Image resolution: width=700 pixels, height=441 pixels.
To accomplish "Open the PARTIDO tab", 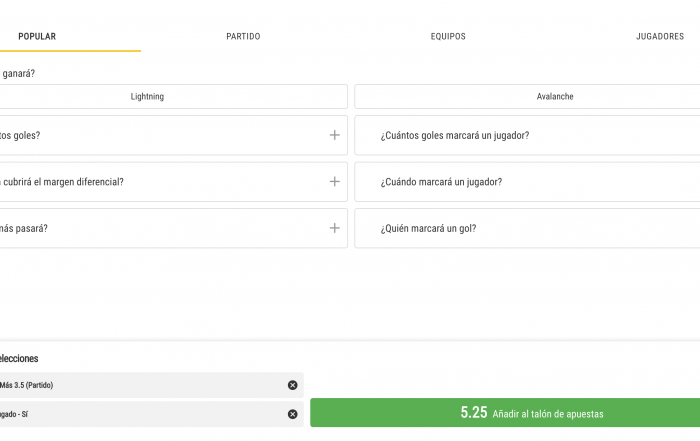I will tap(243, 36).
